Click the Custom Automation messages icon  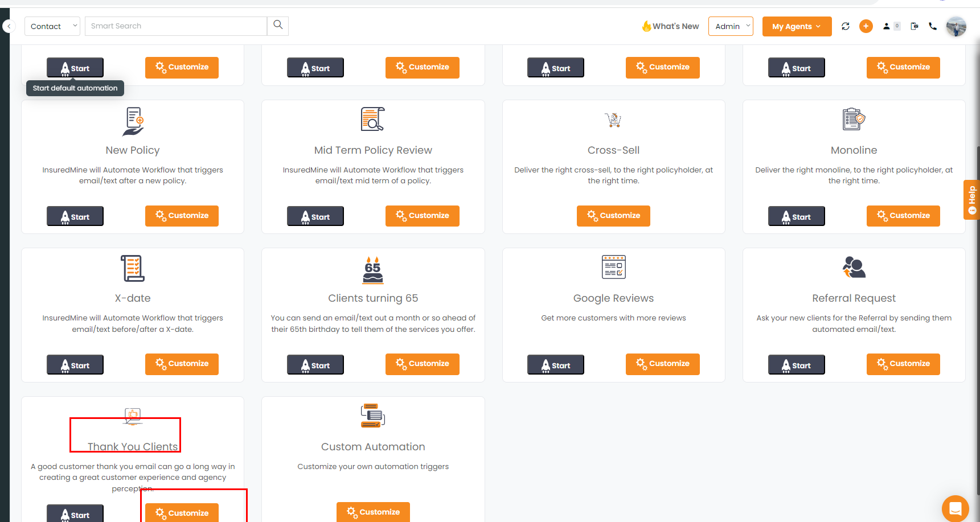click(x=373, y=416)
